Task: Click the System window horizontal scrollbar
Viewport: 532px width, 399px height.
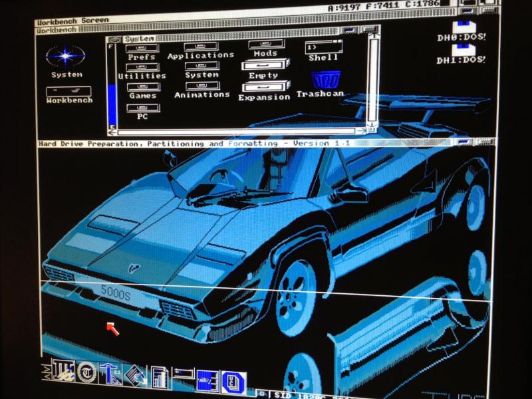Action: [237, 132]
